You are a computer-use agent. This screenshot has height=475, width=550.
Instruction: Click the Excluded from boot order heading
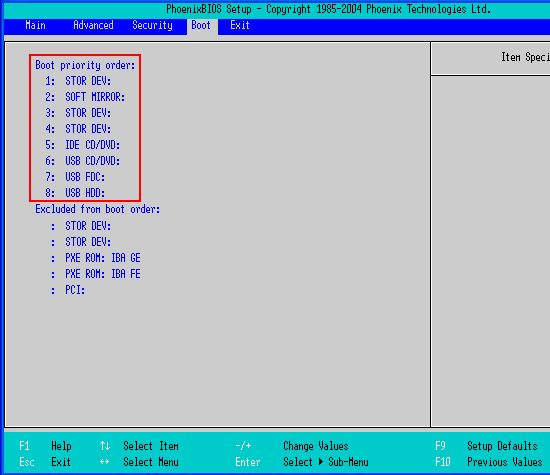coord(98,209)
